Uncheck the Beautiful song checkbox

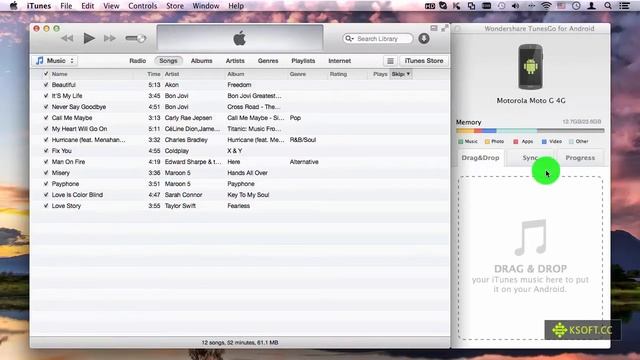click(x=46, y=85)
